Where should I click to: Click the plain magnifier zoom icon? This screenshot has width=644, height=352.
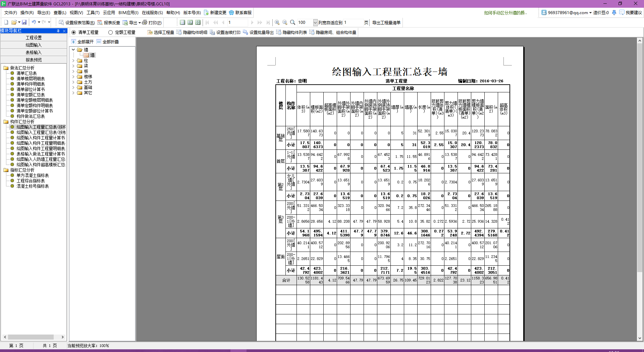tap(292, 23)
